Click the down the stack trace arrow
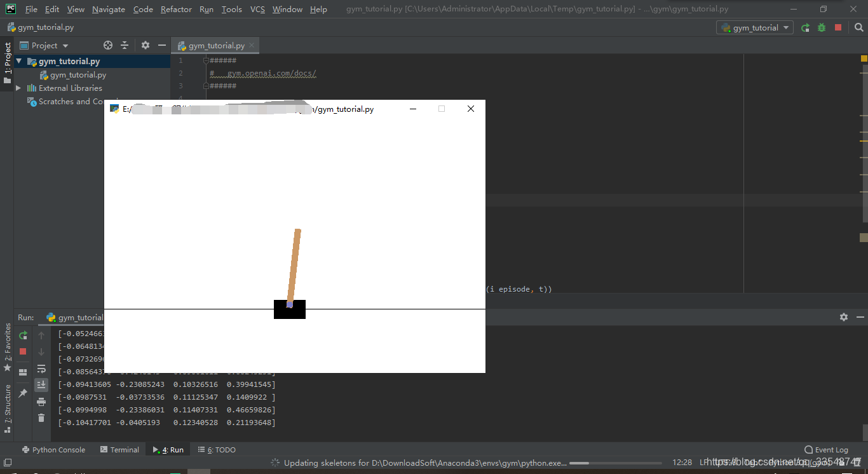Screen dimensions: 868x474 coord(41,351)
